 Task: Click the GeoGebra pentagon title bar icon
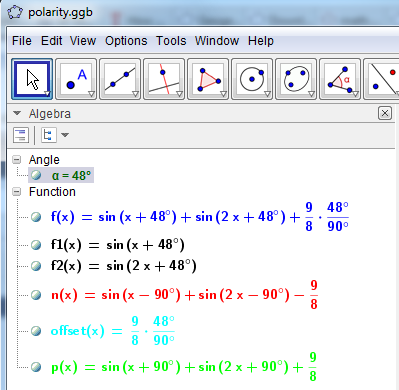tap(15, 13)
